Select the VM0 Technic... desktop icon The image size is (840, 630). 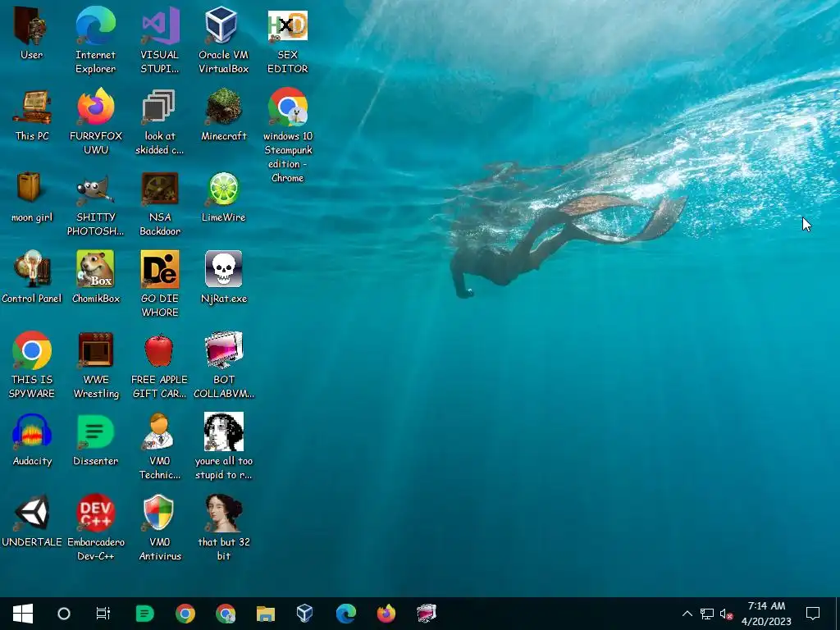[x=160, y=446]
